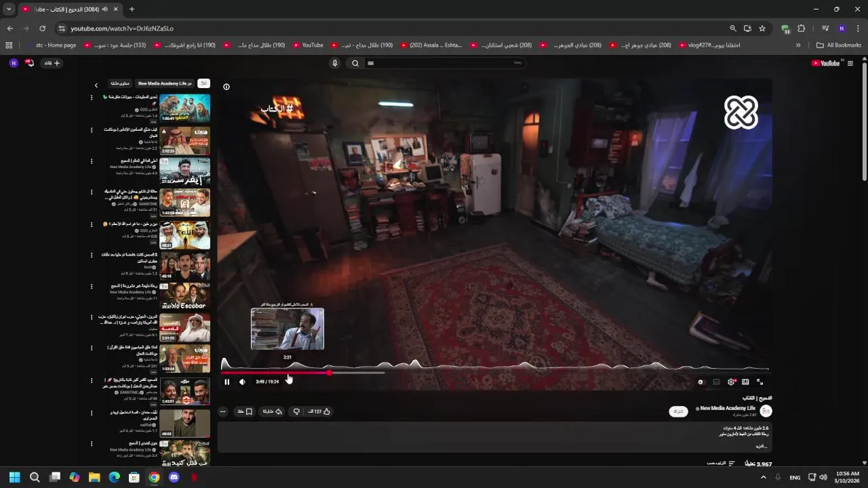
Task: Click the red progress scrubber dot
Action: point(330,373)
